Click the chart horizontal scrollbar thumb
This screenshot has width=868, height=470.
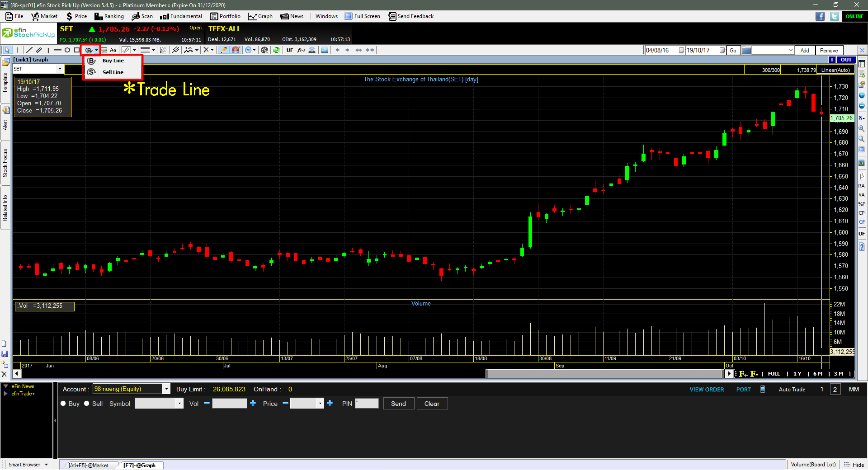coord(605,374)
